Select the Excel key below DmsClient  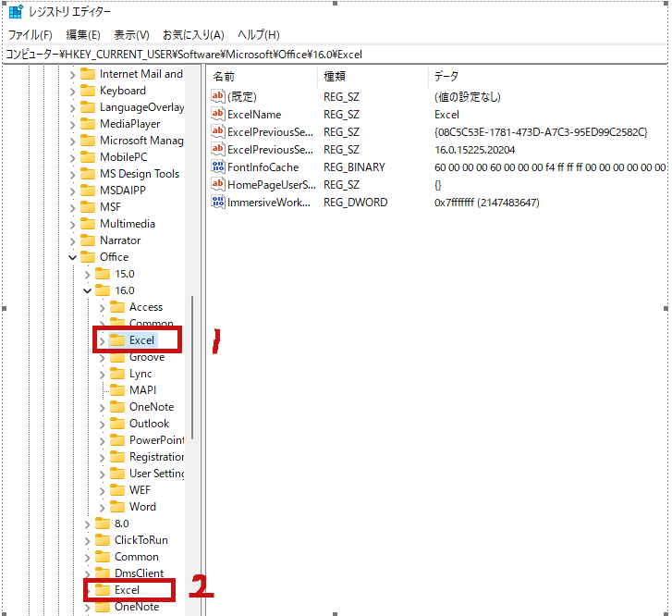(x=127, y=590)
